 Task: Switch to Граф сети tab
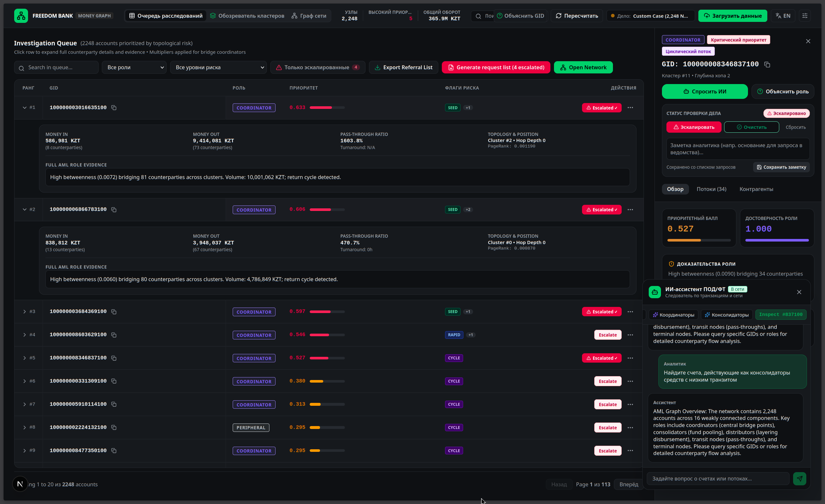[309, 16]
